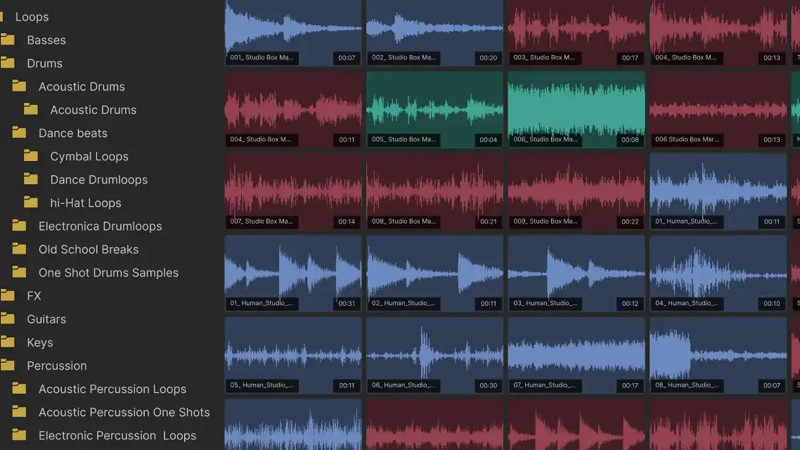Select the 009_ Studio Box sample tile
This screenshot has width=800, height=450.
577,191
